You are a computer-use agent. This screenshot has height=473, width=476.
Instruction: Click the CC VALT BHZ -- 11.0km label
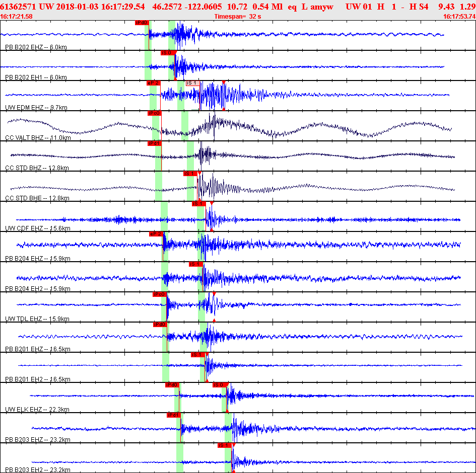click(x=38, y=138)
